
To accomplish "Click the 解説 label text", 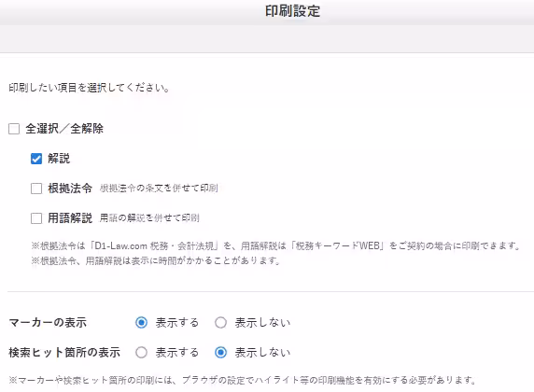I will (x=59, y=159).
